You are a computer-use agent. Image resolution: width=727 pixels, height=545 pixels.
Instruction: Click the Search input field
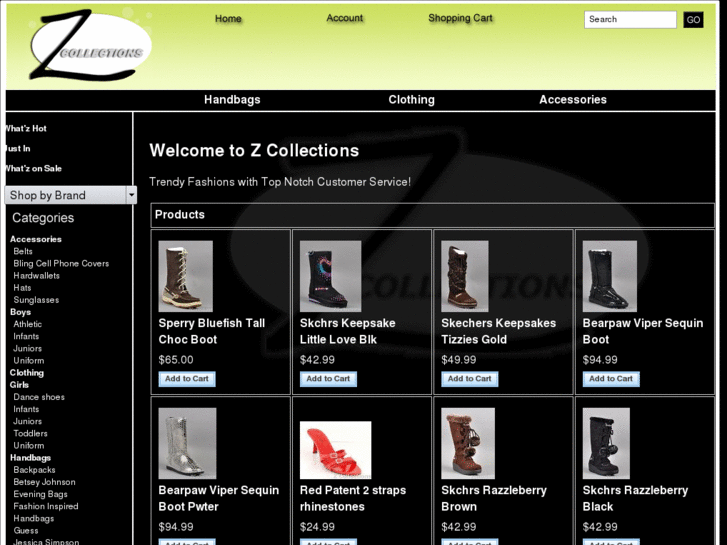630,19
